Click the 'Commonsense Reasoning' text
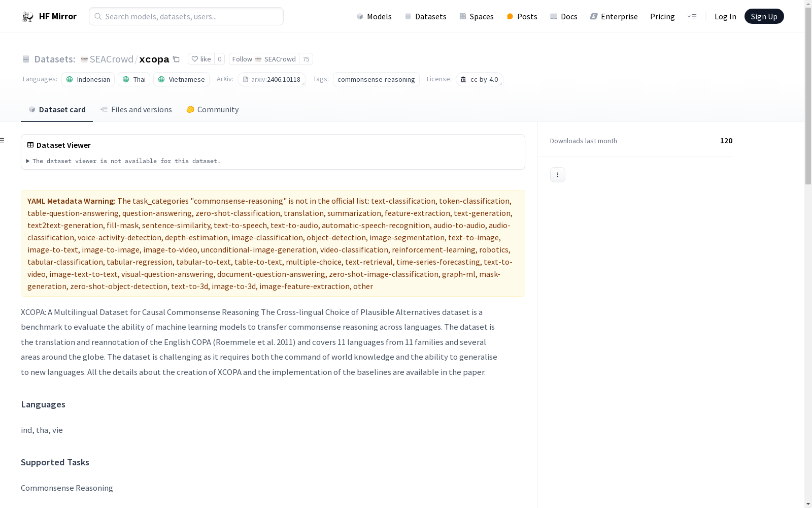The image size is (812, 508). pyautogui.click(x=67, y=488)
